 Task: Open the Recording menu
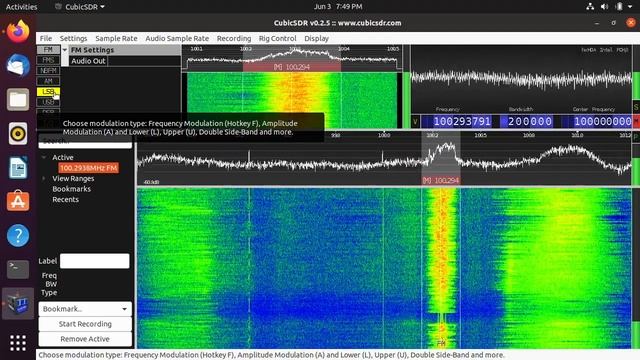[x=234, y=38]
